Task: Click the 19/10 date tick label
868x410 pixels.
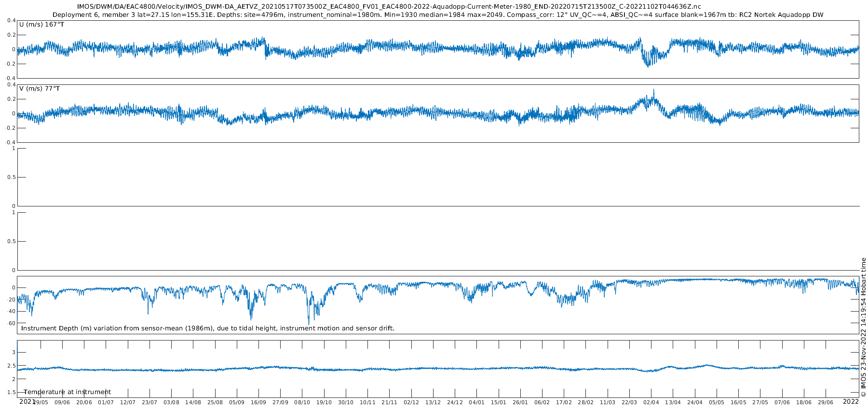Action: (324, 402)
